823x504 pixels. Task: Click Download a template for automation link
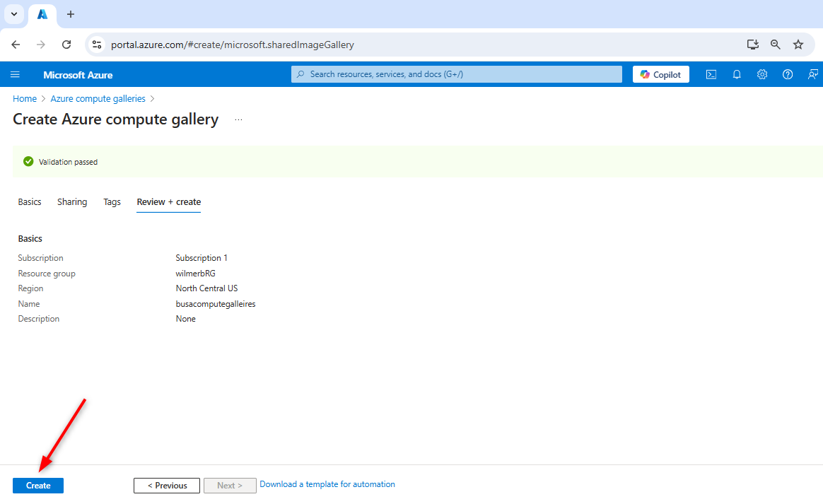pos(327,485)
